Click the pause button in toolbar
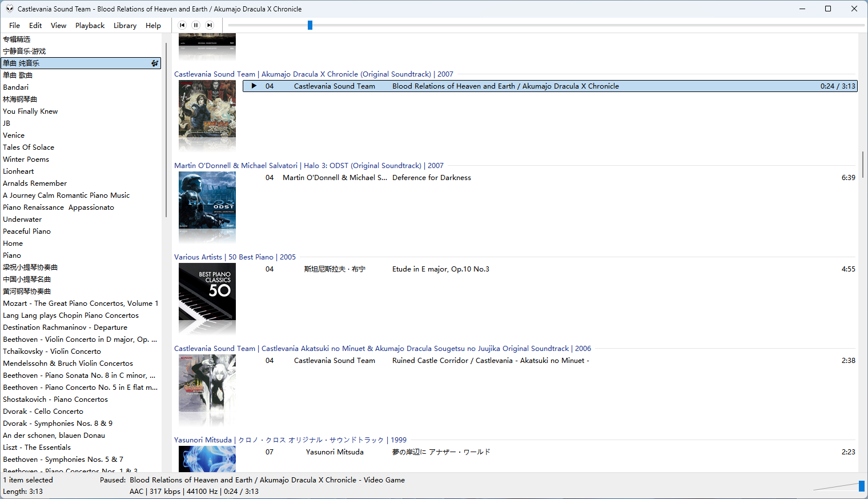The image size is (868, 499). pos(196,25)
